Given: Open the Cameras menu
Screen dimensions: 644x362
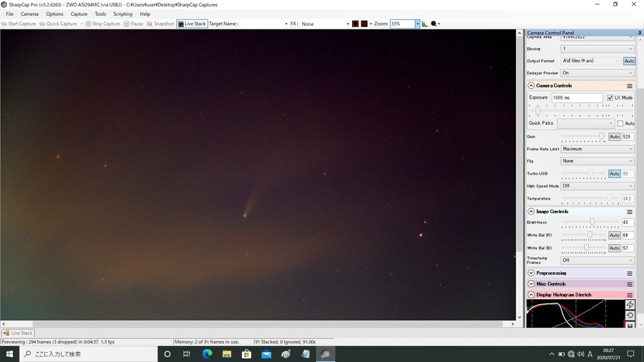Looking at the screenshot, I should click(x=29, y=14).
